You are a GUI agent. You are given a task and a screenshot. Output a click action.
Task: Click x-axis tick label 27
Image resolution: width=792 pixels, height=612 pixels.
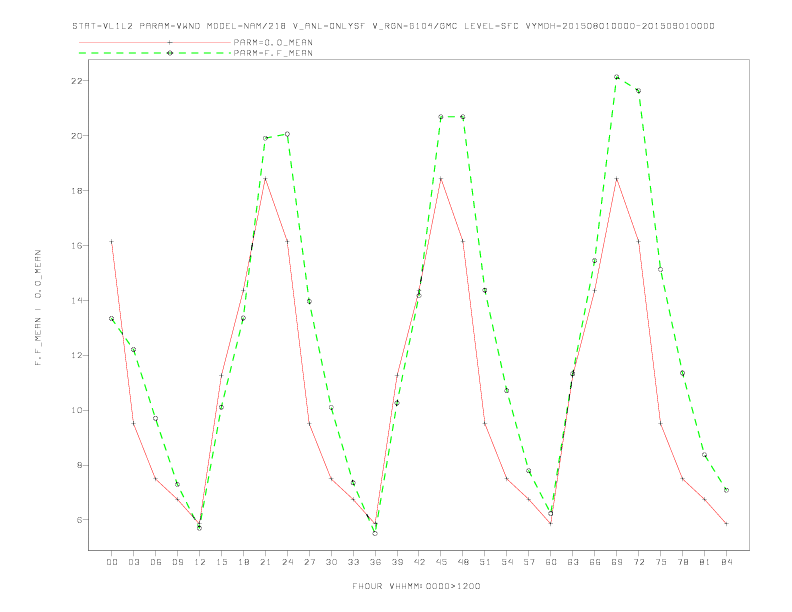click(x=309, y=562)
